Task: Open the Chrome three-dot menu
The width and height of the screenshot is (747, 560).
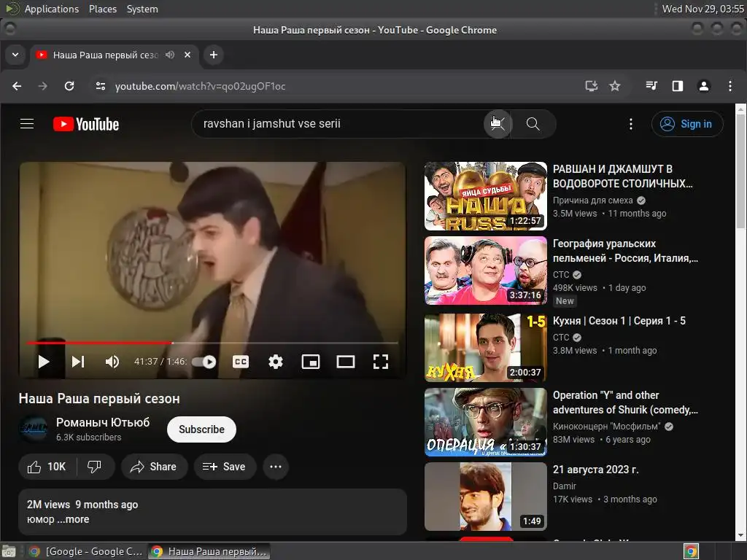Action: coord(729,86)
